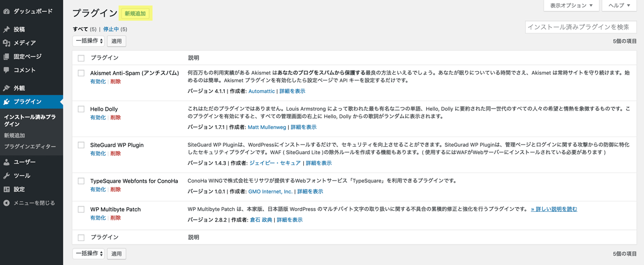
Task: Collapse menu using the arrow circle icon
Action: [x=6, y=203]
